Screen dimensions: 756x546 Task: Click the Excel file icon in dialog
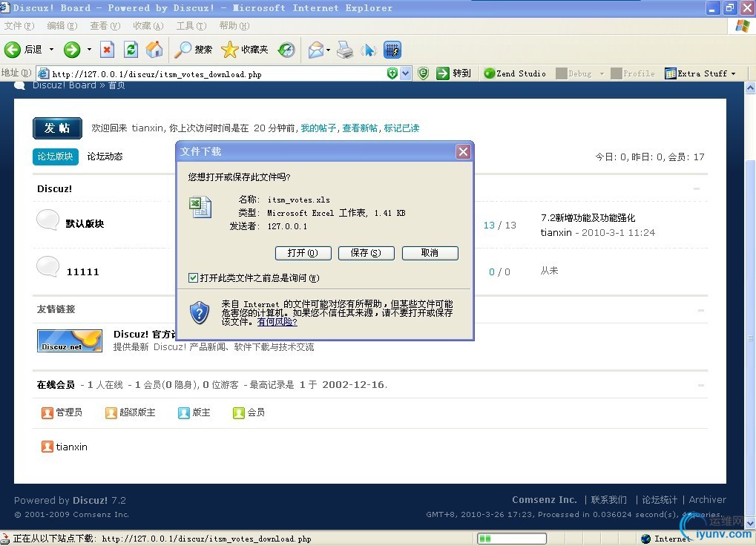coord(200,207)
